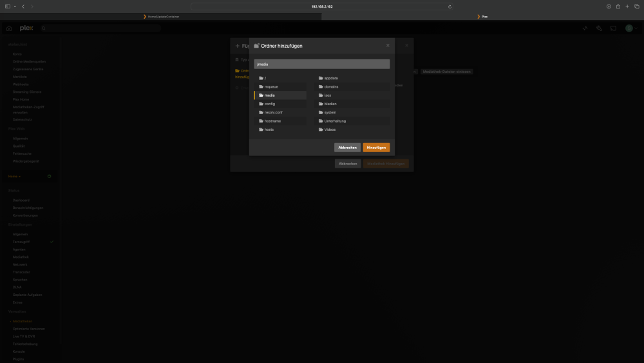This screenshot has width=644, height=363.
Task: Open Geplante Aufgaben in sidebar
Action: [x=27, y=295]
